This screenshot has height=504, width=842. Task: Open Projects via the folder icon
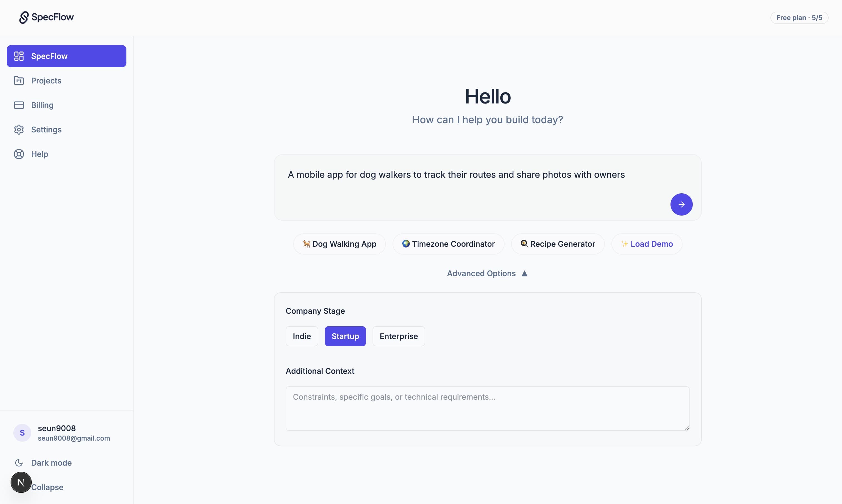(x=19, y=80)
